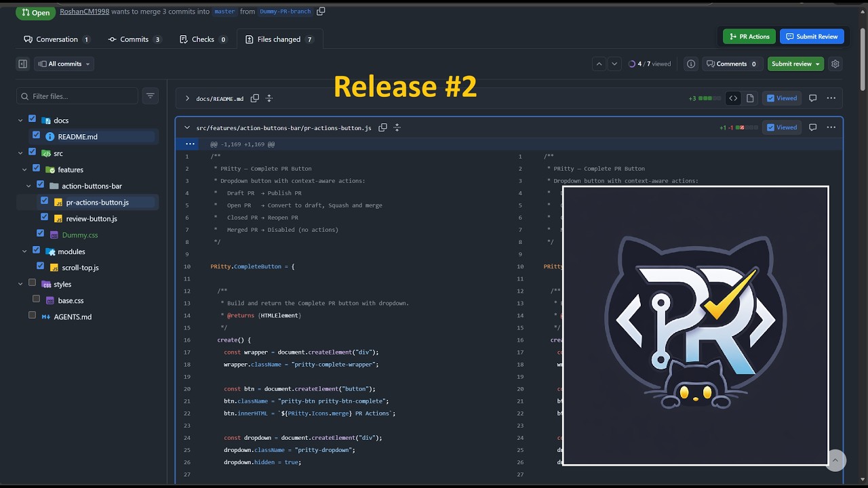The height and width of the screenshot is (488, 868).
Task: Open more options for pr-actions-button.js
Action: (x=831, y=127)
